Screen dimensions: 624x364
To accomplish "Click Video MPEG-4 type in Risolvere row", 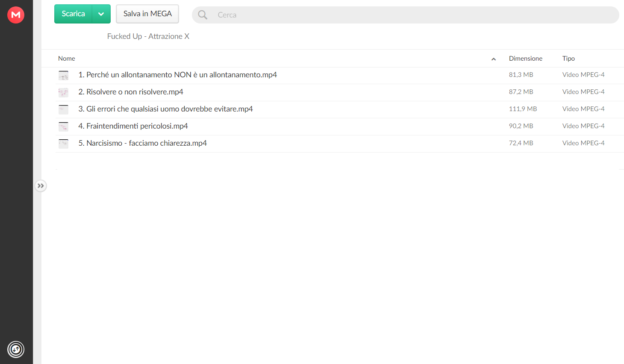I will coord(583,92).
